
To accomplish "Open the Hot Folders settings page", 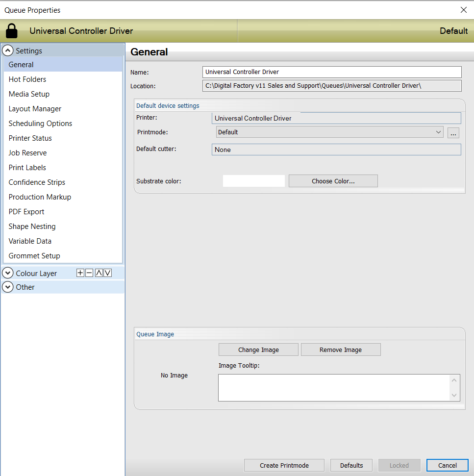I will (27, 79).
